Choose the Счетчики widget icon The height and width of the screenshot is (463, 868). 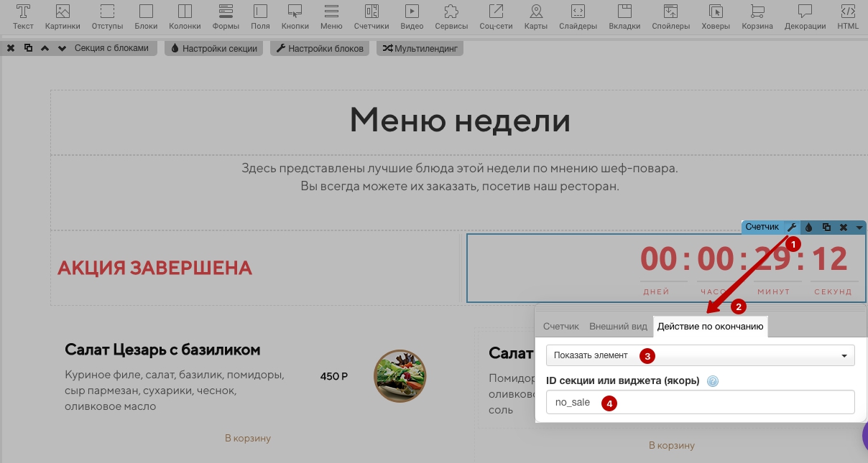(x=371, y=17)
